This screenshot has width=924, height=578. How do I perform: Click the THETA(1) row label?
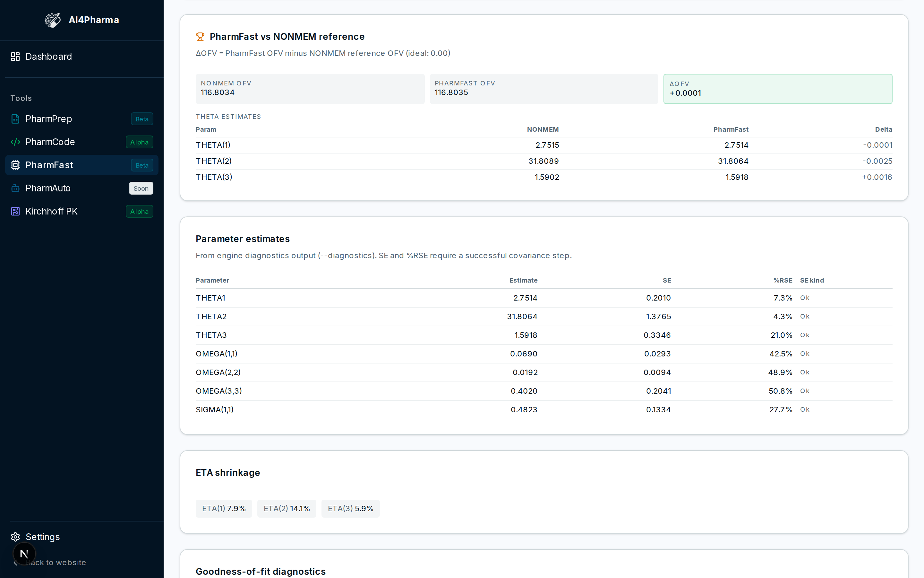tap(213, 145)
